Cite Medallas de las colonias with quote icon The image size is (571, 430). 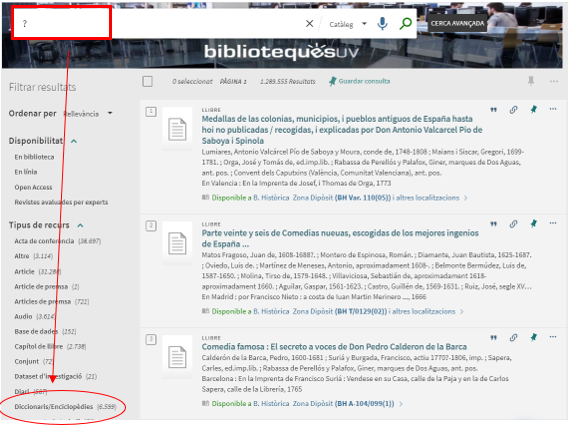click(493, 110)
